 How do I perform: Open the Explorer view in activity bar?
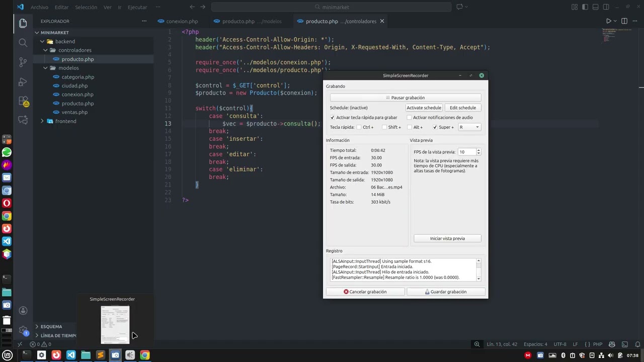tap(23, 23)
